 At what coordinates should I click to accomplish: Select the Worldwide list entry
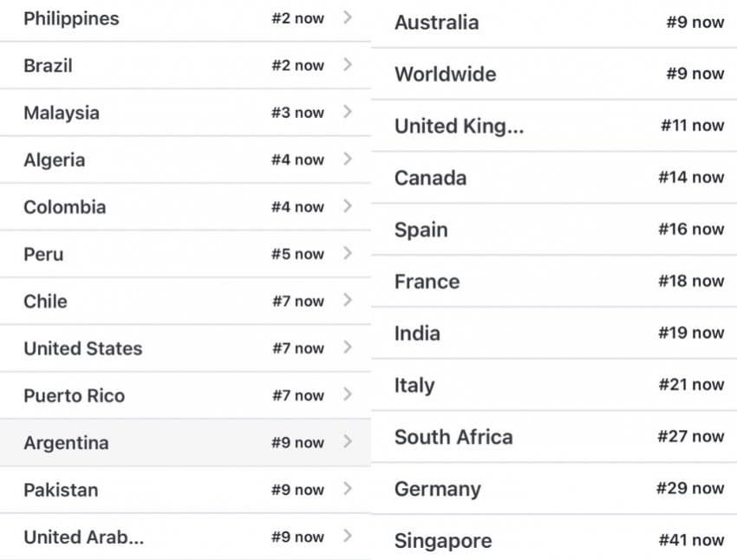click(445, 74)
